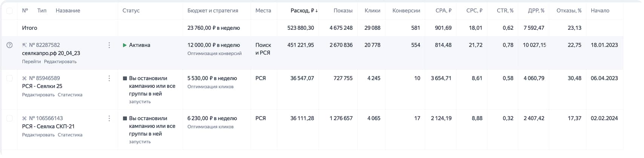This screenshot has width=644, height=158.
Task: Open three-dot menu for РСЯ - Сеялка СКП-21
Action: [x=109, y=118]
